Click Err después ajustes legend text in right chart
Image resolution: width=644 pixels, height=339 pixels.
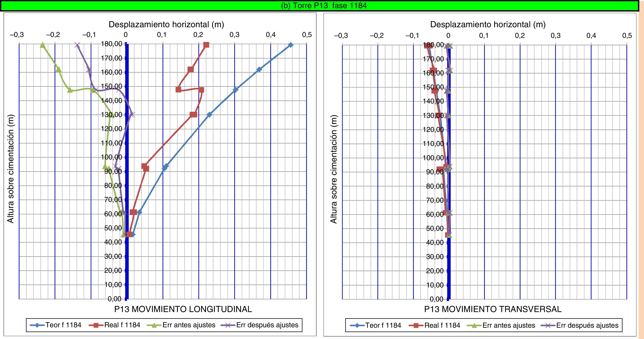[x=587, y=326]
